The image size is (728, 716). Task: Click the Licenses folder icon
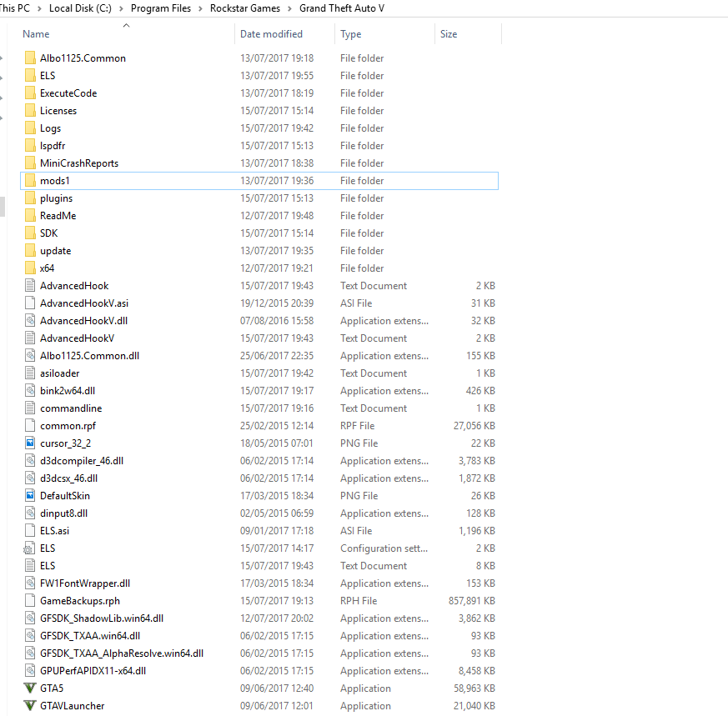30,110
